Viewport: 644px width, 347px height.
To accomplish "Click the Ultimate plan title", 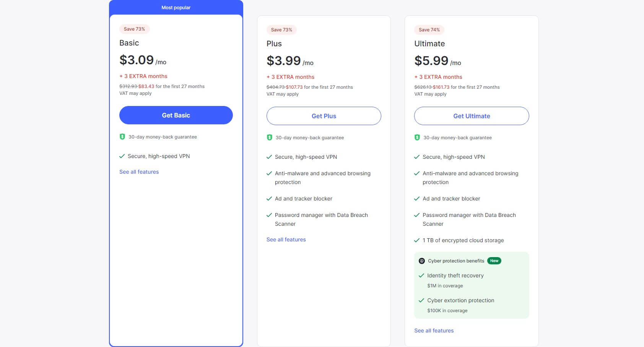I will [429, 44].
